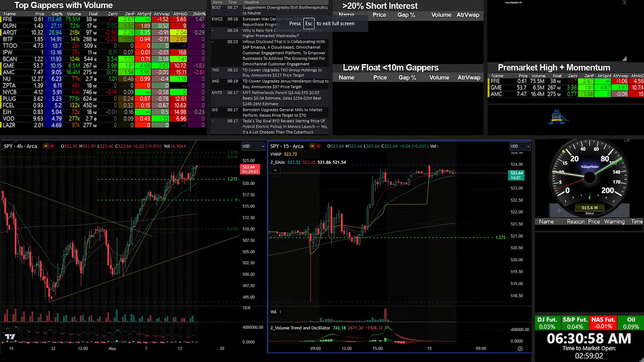The height and width of the screenshot is (362, 644).
Task: Select FFIE row in Premarket High Momentum
Action: pyautogui.click(x=566, y=81)
